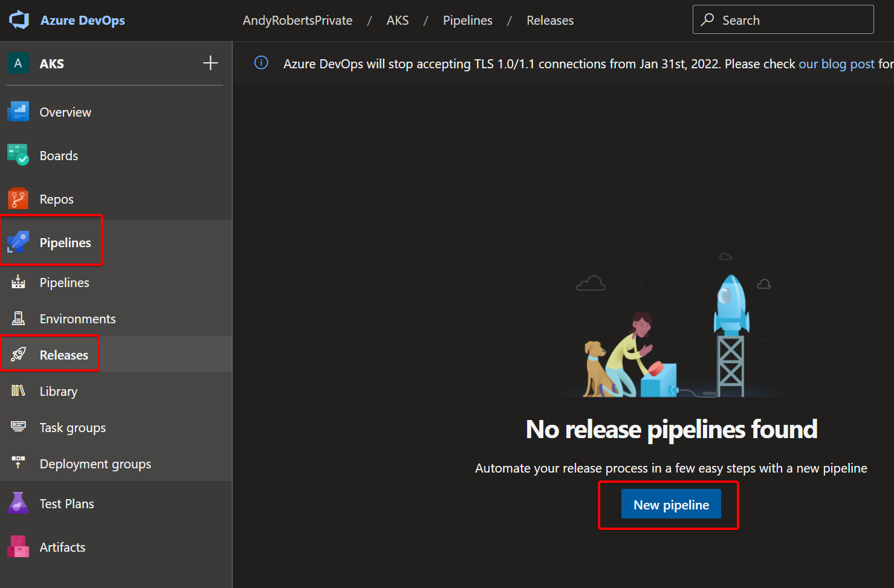Click the Library books icon
The image size is (894, 588).
point(18,390)
